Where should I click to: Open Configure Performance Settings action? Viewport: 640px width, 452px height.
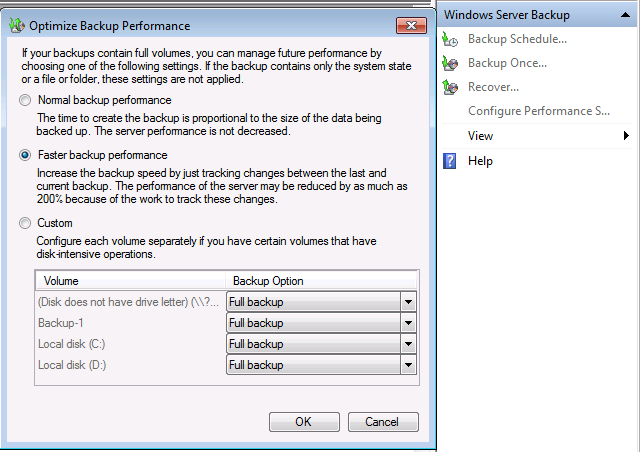coord(538,111)
